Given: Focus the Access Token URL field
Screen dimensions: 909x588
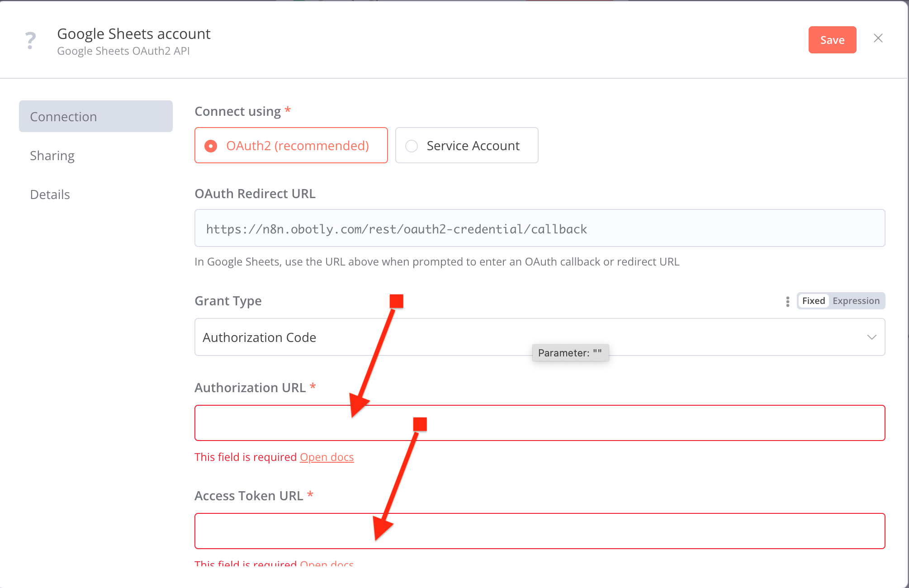Looking at the screenshot, I should [588, 531].
